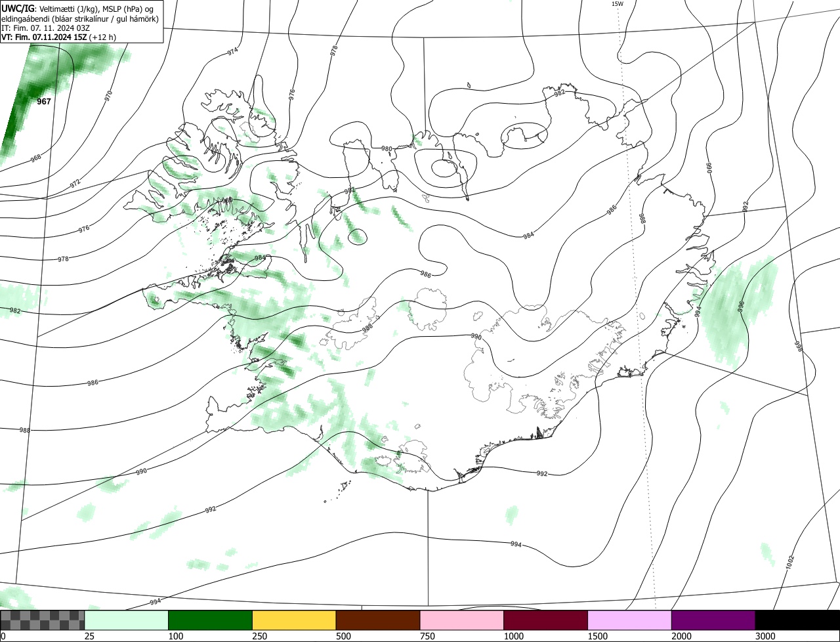Click the 968 isobar label

(x=36, y=158)
